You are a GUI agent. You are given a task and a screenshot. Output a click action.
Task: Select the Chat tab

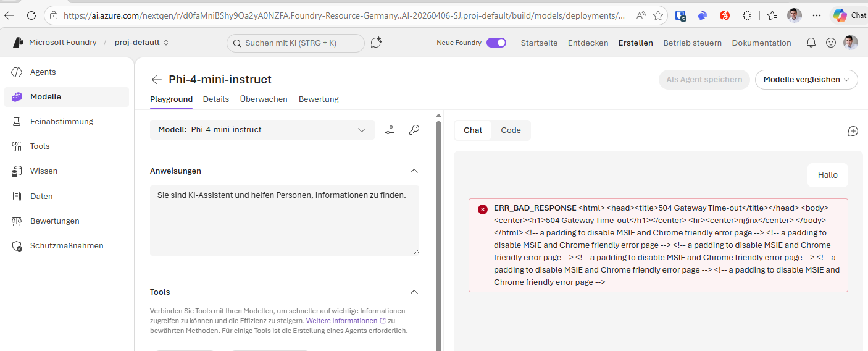pyautogui.click(x=473, y=130)
